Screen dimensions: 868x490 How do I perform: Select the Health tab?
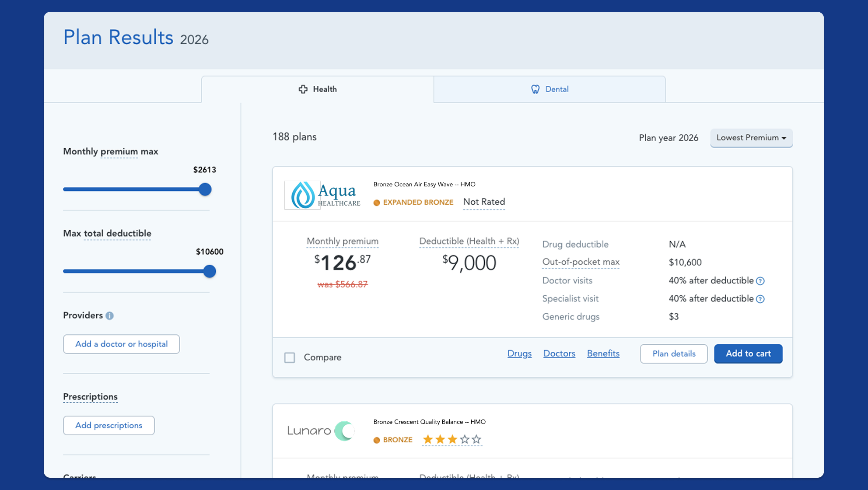tap(317, 89)
